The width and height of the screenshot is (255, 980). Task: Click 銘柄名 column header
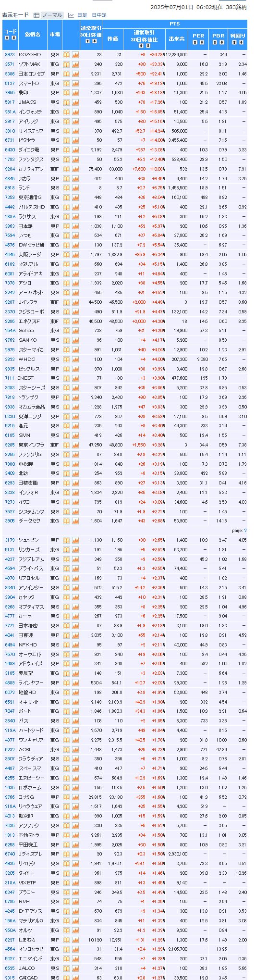click(32, 35)
